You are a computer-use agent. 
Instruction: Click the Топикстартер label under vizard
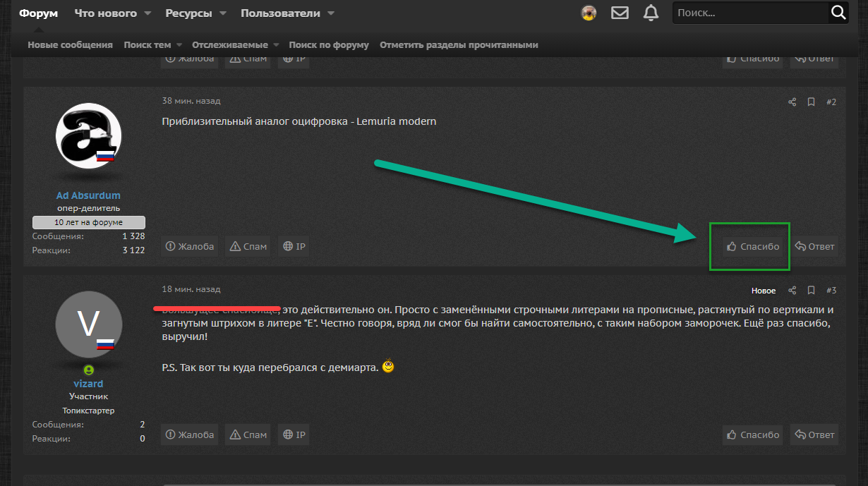[88, 411]
